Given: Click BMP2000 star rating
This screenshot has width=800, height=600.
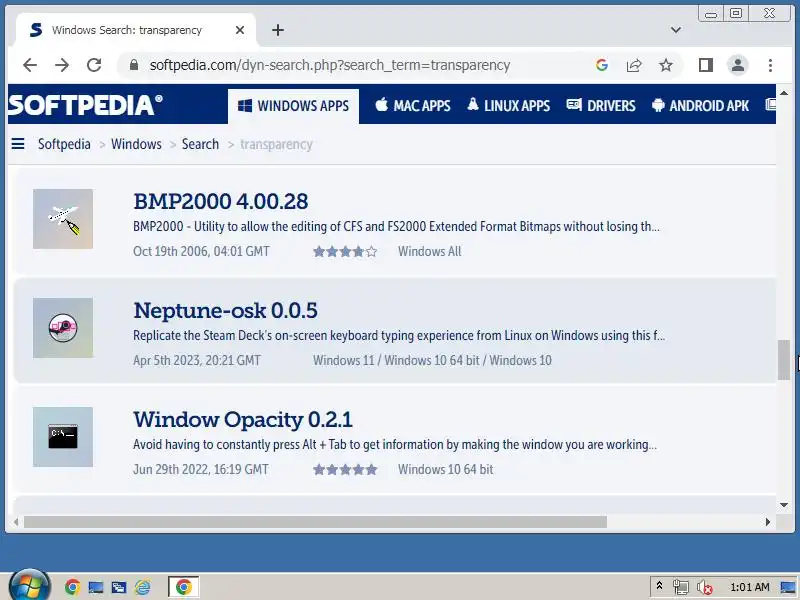Looking at the screenshot, I should pos(345,252).
